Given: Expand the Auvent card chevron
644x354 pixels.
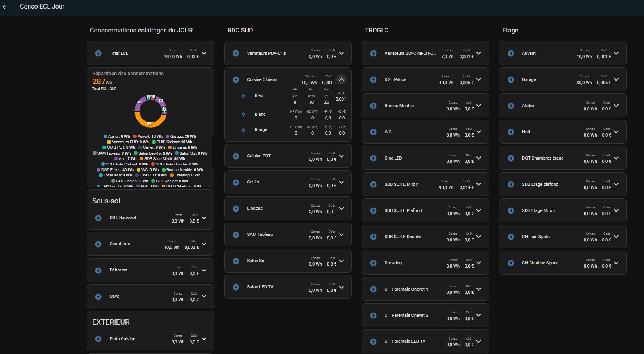Looking at the screenshot, I should [616, 53].
